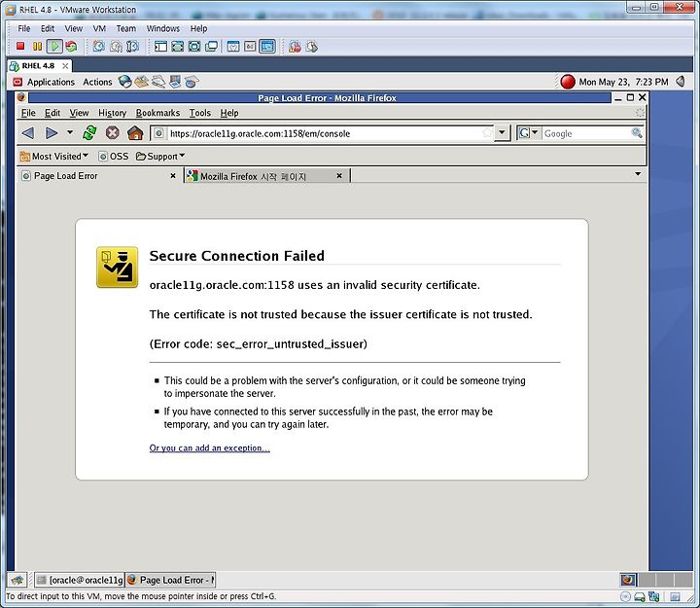Open the search engine selector dropdown
700x608 pixels.
(529, 132)
